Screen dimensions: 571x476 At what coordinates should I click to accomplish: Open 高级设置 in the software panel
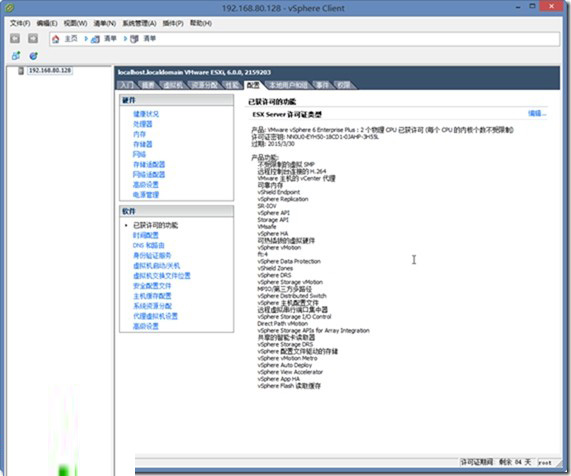click(x=146, y=326)
